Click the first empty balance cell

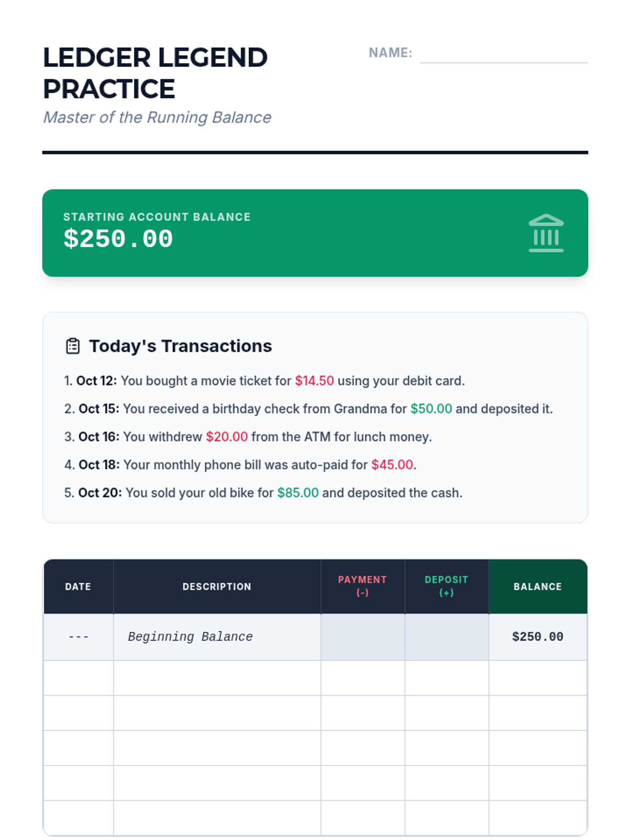click(538, 678)
